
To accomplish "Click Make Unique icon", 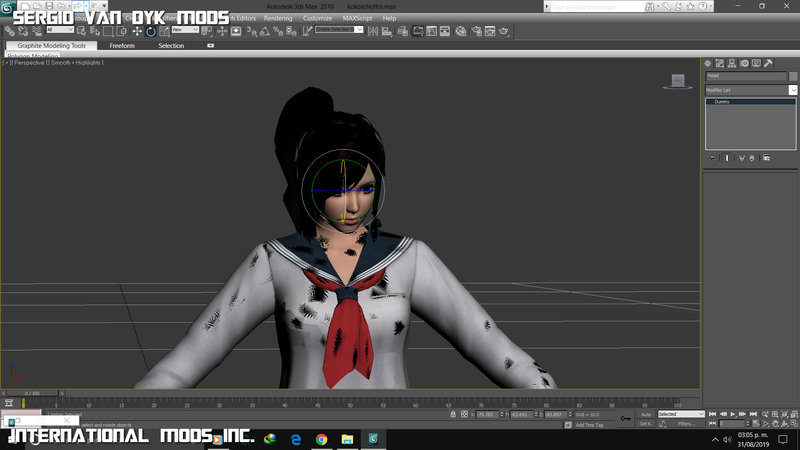I will point(742,158).
